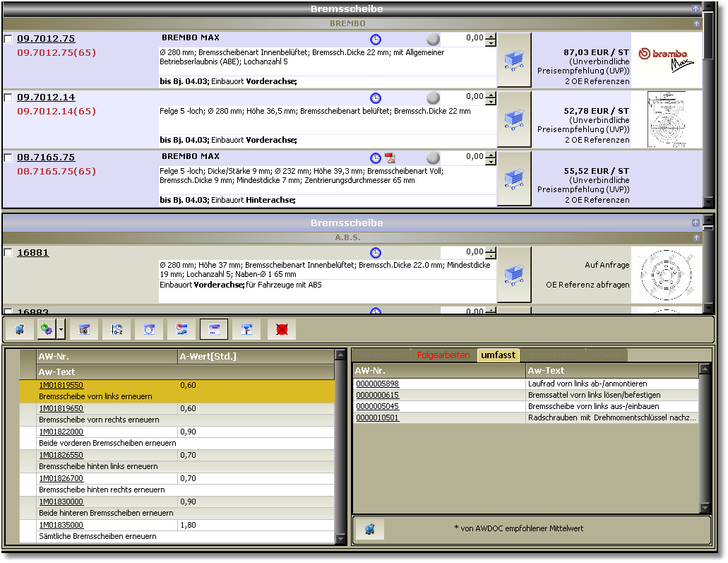Switch to the Folgearbeiten tab
The width and height of the screenshot is (728, 563).
(x=443, y=355)
